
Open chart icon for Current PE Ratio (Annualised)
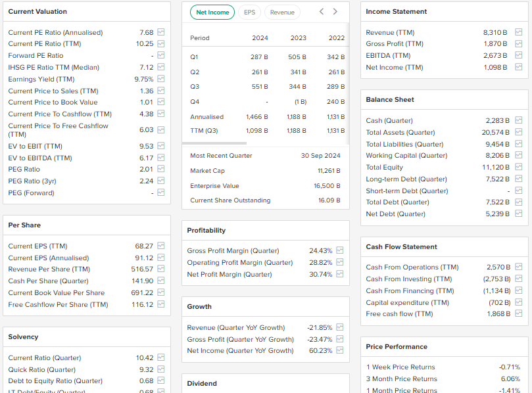pyautogui.click(x=161, y=32)
